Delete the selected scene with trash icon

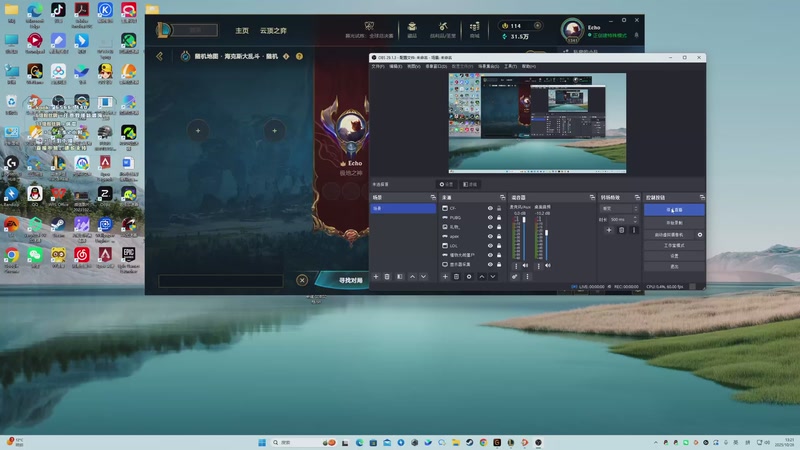pyautogui.click(x=387, y=277)
